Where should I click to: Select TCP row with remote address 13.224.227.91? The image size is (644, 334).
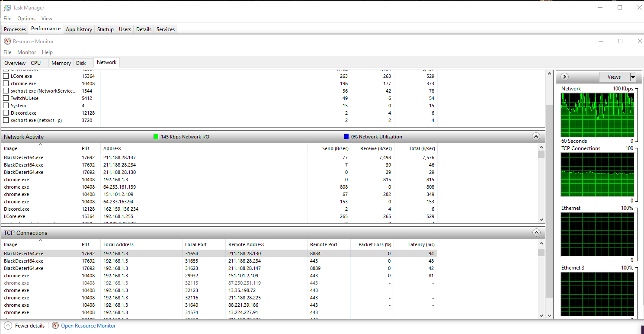219,312
